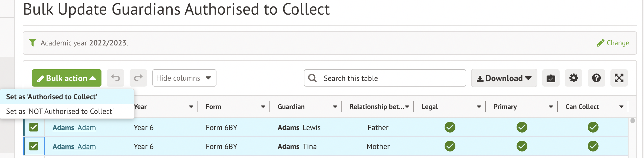The height and width of the screenshot is (158, 644).
Task: Click the table's vertical scrollbar handle
Action: [632, 121]
